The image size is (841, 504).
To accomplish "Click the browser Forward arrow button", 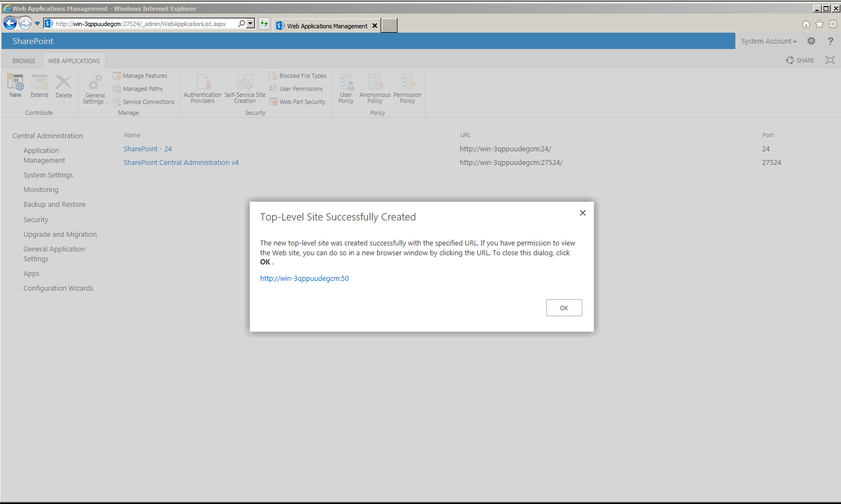I will 25,23.
